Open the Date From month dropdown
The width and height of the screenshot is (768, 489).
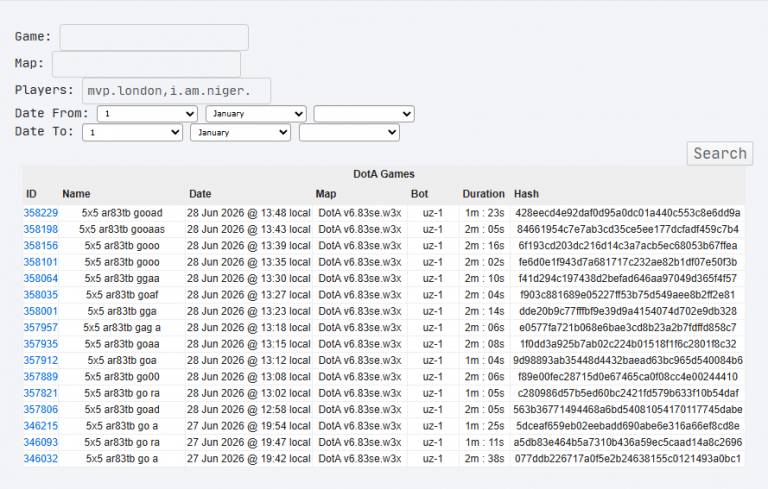click(256, 114)
